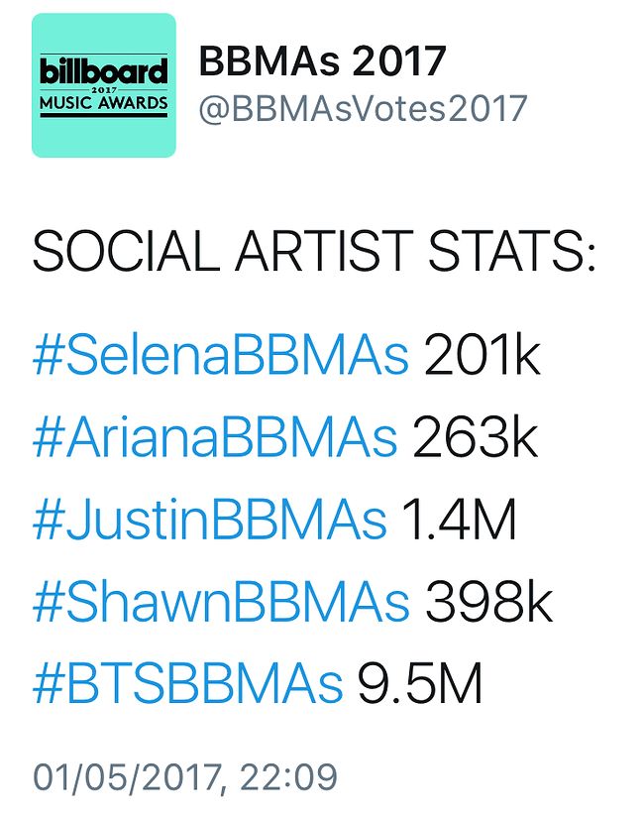Tap the #JustinBBMAs hashtag
Viewport: 644px width, 817px height.
tap(208, 521)
